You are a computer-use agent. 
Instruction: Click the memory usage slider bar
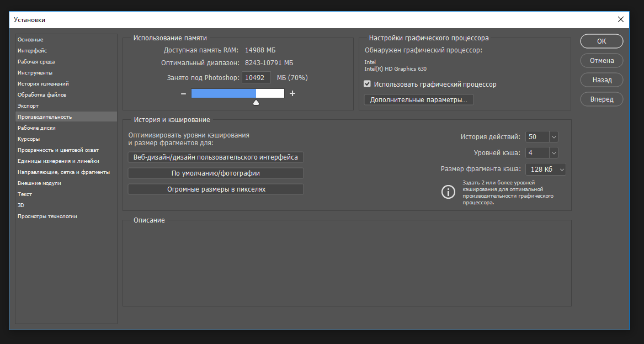coord(237,93)
